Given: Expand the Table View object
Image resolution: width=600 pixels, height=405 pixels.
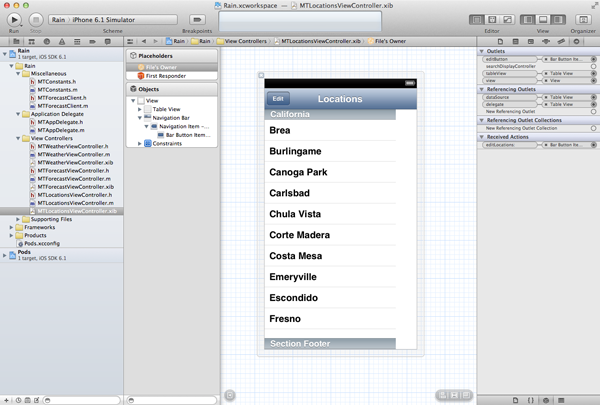Looking at the screenshot, I should (140, 109).
